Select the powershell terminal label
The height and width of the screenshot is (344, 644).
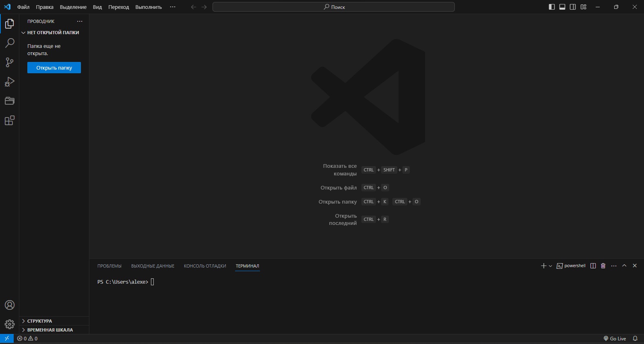click(x=571, y=266)
